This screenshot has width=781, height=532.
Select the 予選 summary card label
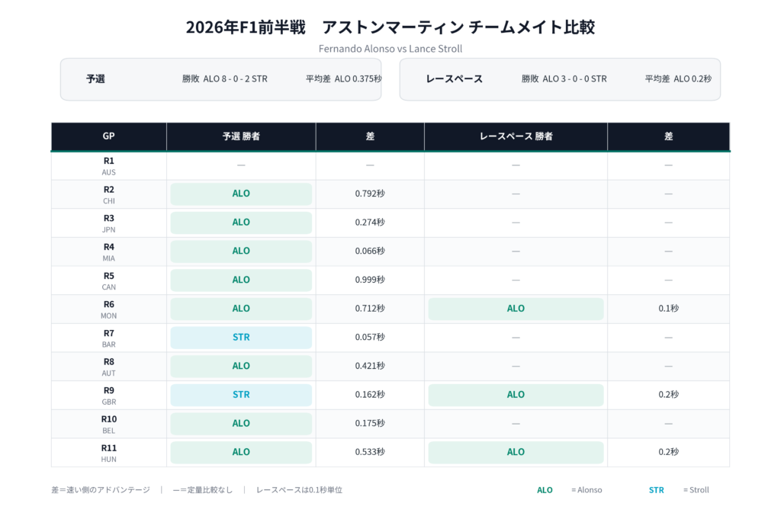point(95,79)
